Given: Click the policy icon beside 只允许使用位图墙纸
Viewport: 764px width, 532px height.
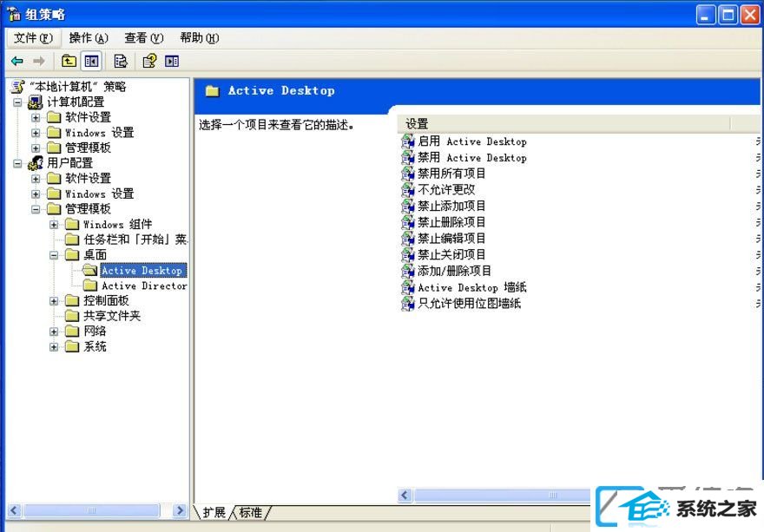Looking at the screenshot, I should (x=407, y=304).
